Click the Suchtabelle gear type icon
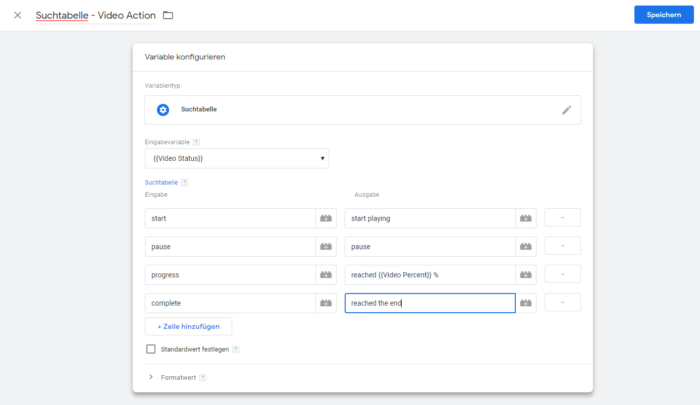 tap(163, 109)
